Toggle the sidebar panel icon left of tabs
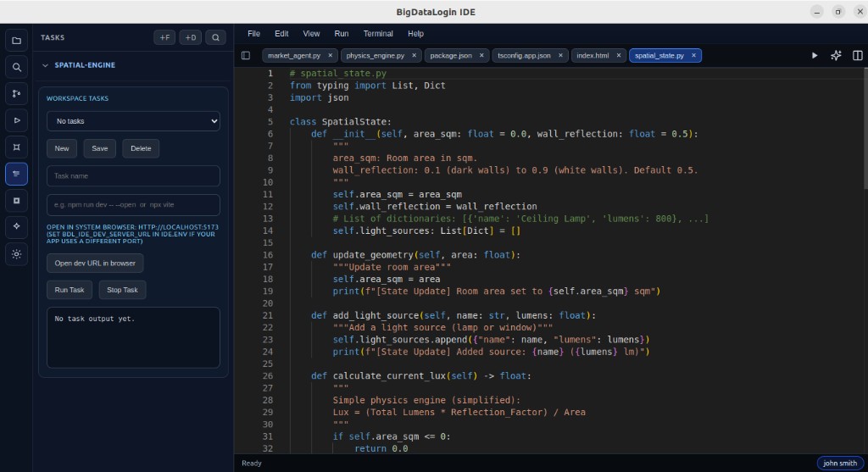 click(246, 55)
